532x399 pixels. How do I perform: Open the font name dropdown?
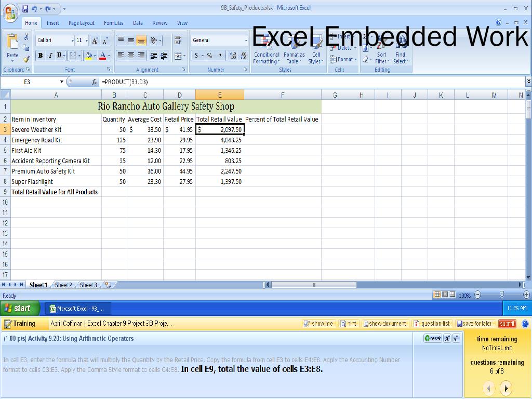coord(72,41)
